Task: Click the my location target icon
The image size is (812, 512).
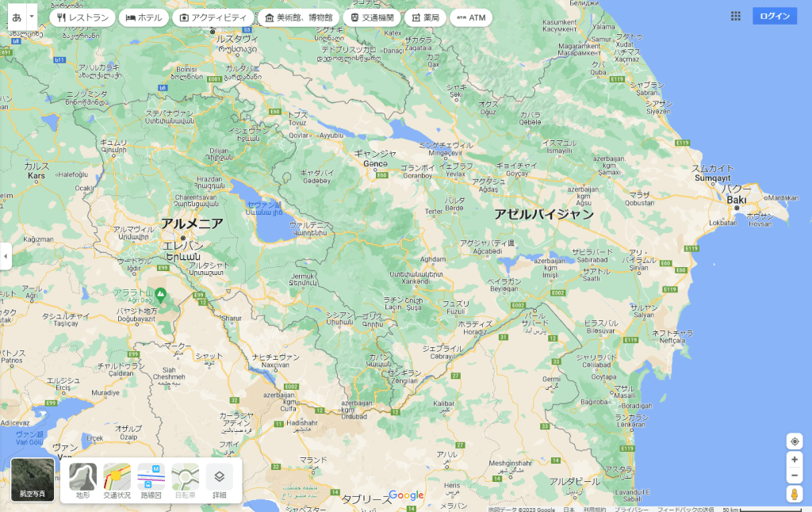Action: point(795,441)
